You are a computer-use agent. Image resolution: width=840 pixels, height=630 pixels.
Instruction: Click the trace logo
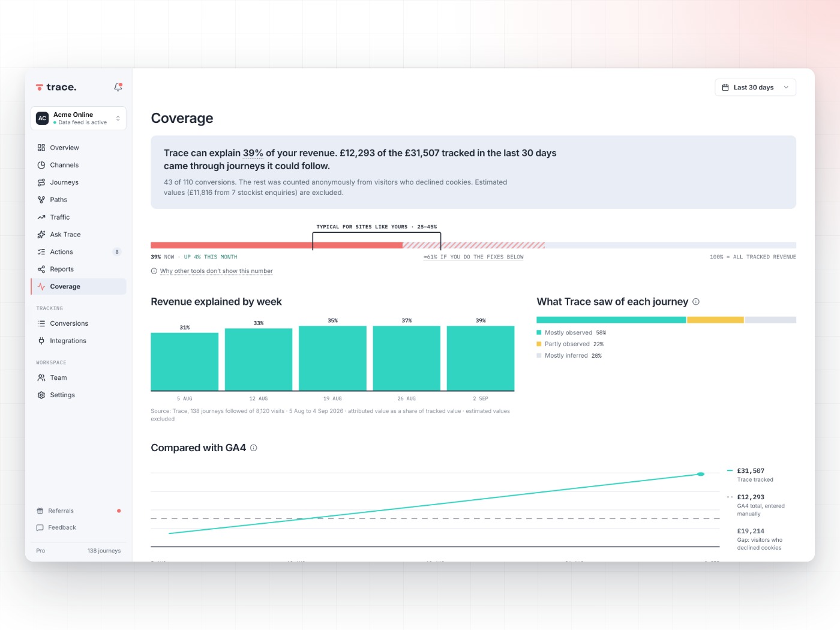[56, 87]
